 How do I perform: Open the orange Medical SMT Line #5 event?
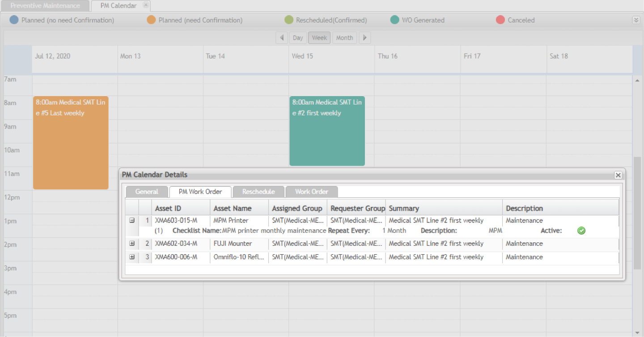tap(71, 143)
